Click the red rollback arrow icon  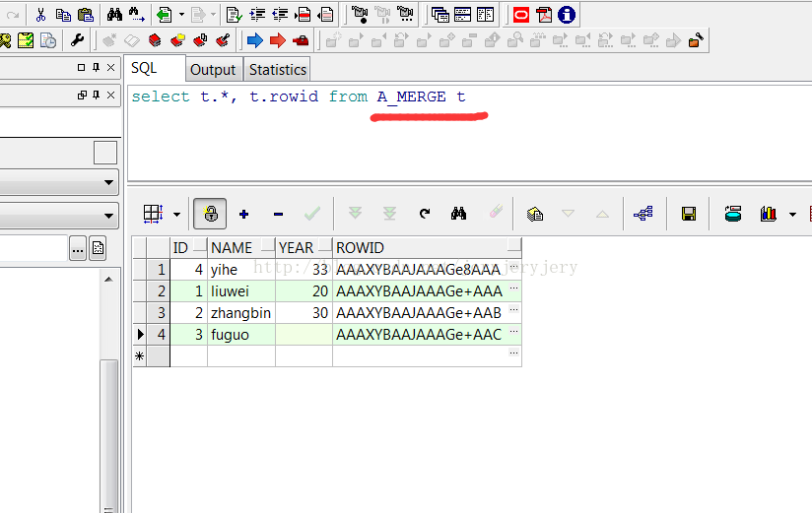coord(278,40)
